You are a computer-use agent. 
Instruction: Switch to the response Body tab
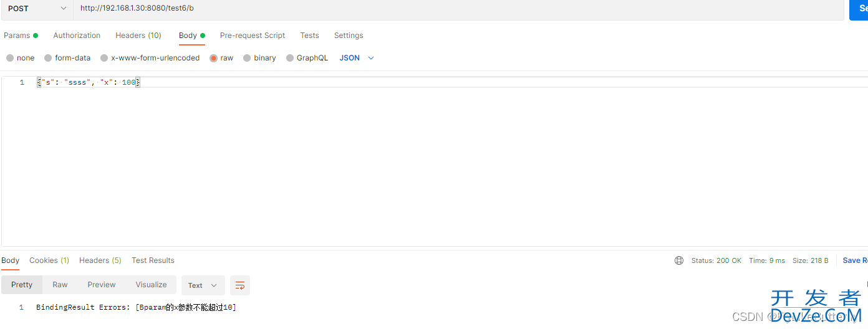(10, 260)
